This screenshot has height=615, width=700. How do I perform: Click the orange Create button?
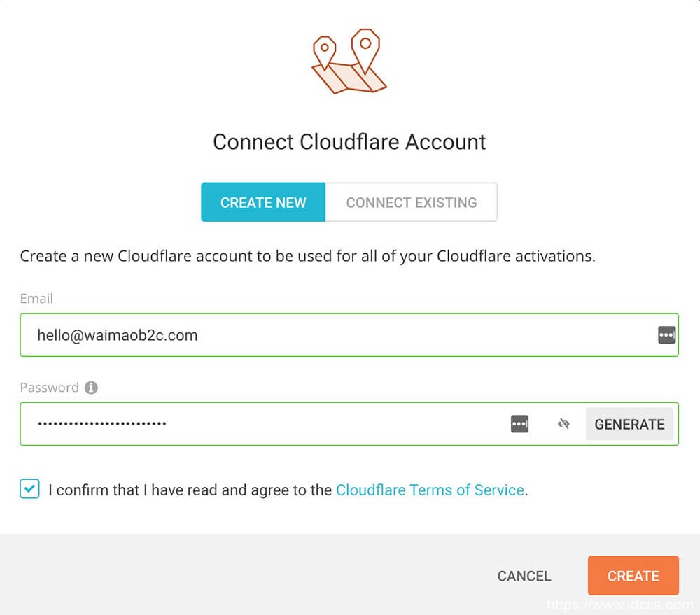[633, 576]
